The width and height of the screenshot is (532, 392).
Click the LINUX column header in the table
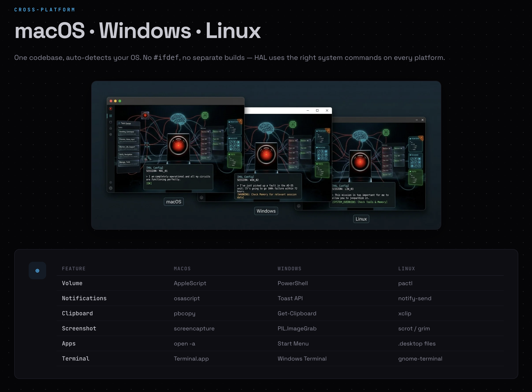click(406, 269)
